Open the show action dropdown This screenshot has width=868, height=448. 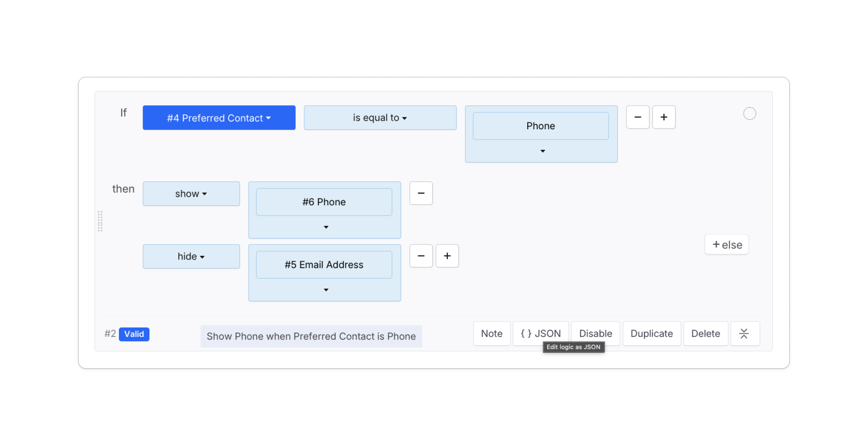coord(191,194)
